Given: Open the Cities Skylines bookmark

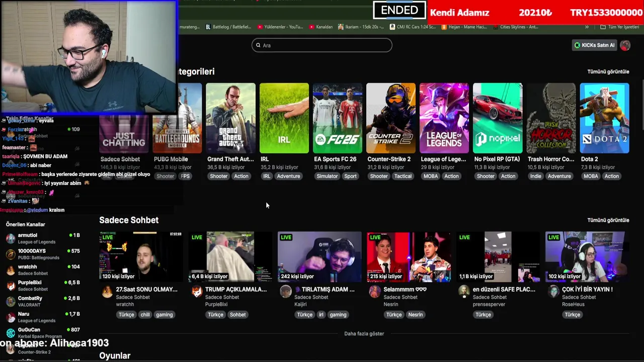Looking at the screenshot, I should (515, 27).
